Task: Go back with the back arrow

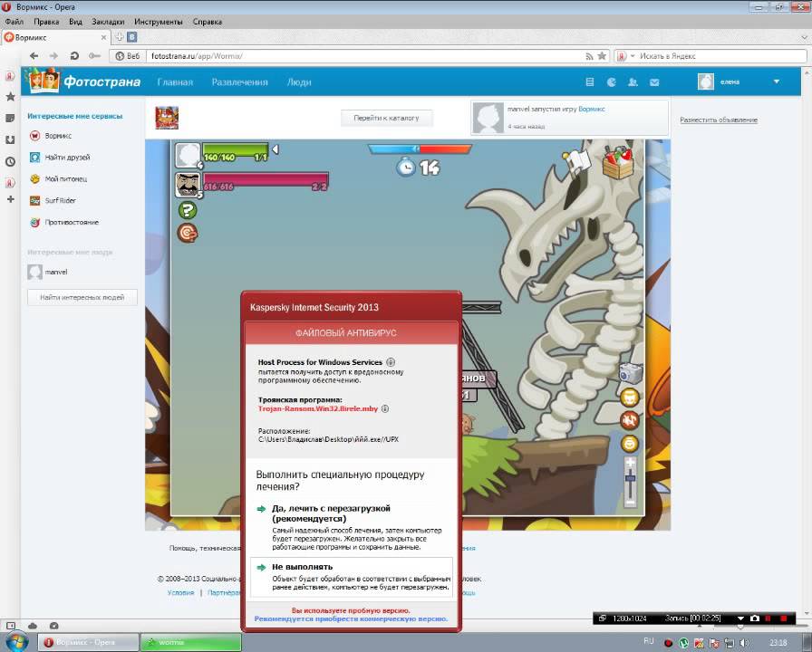Action: click(34, 56)
